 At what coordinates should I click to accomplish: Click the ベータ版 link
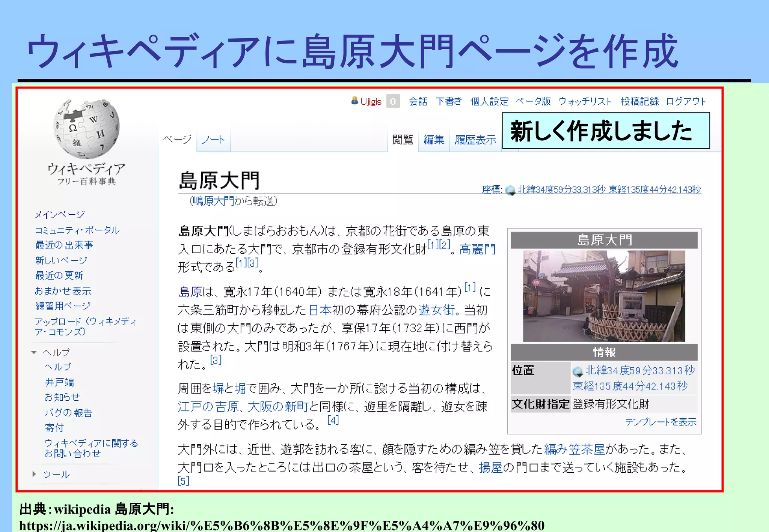533,101
